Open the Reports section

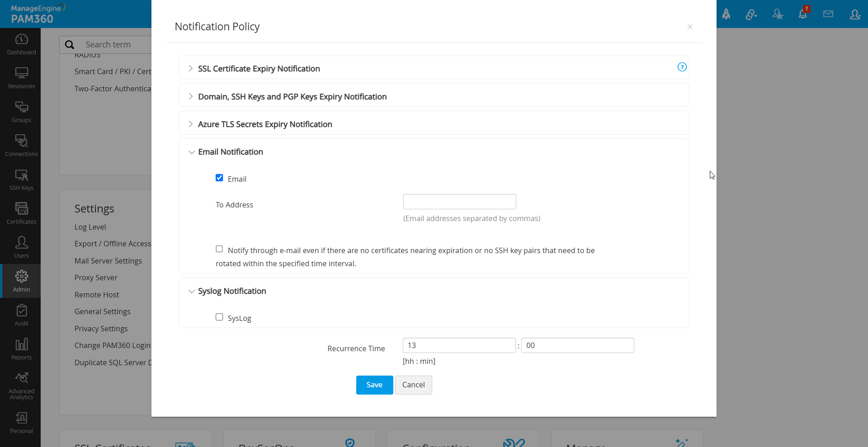click(x=21, y=348)
